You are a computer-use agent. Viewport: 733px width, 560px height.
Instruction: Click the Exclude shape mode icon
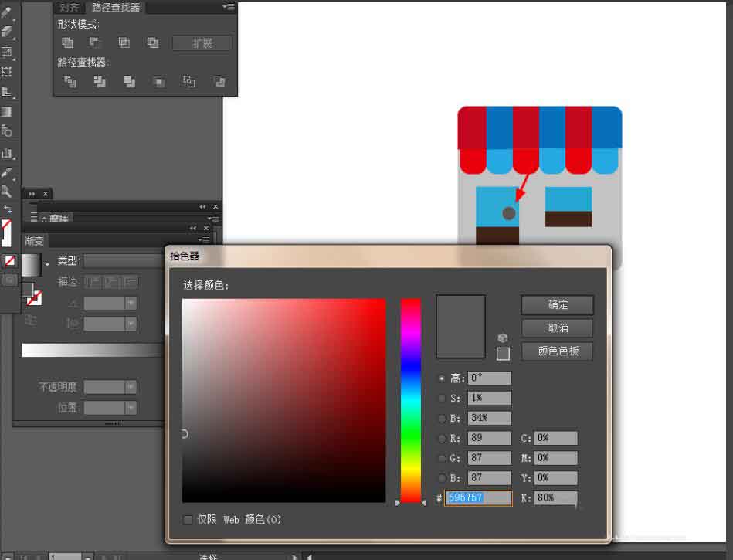click(153, 43)
